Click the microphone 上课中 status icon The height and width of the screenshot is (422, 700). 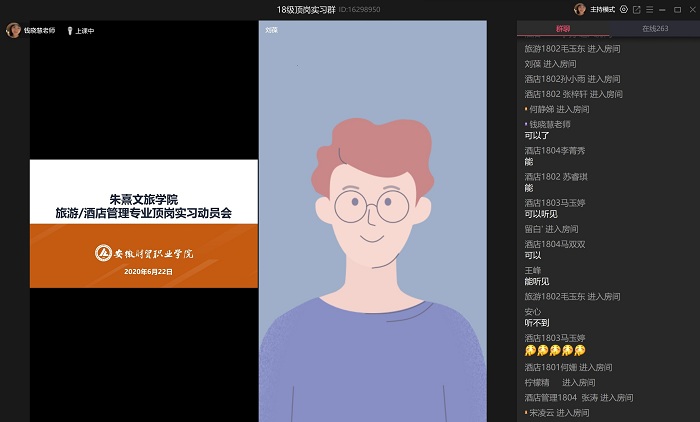(x=69, y=31)
